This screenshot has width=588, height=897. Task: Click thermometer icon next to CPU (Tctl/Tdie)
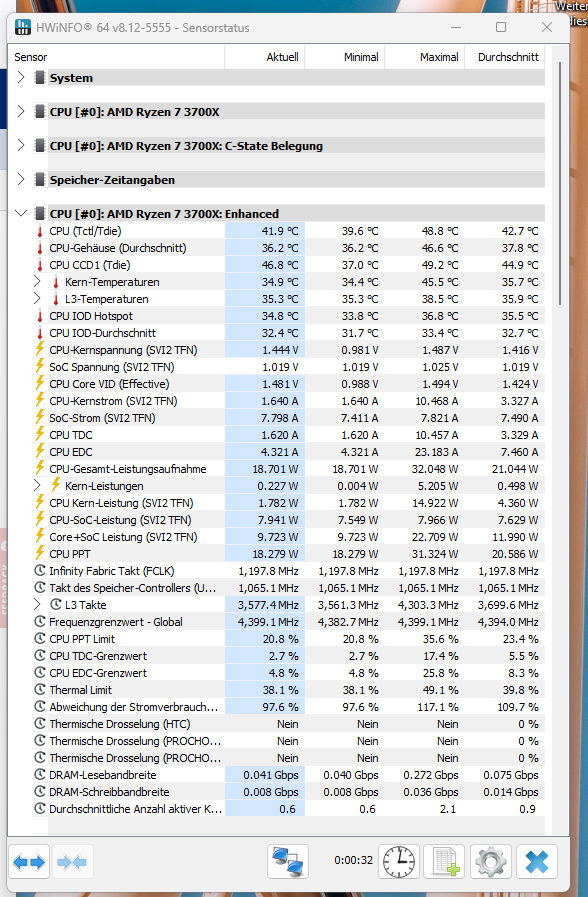[x=40, y=231]
